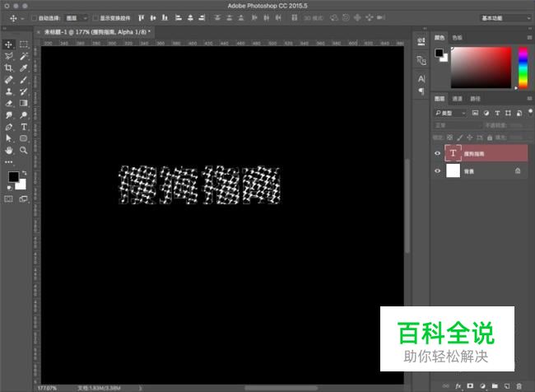Screen dimensions: 535x392
Task: Select the Polygonal Lasso tool
Action: point(8,56)
